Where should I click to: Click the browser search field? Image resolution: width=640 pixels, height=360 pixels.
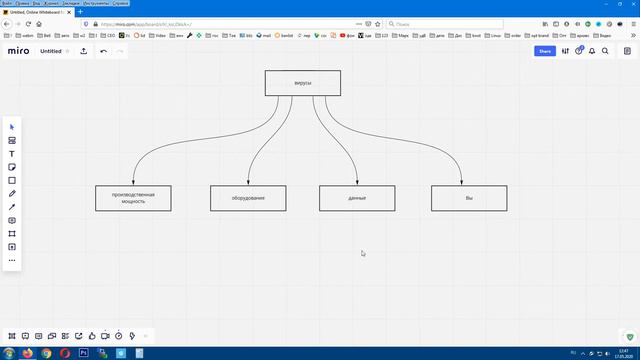tap(445, 24)
